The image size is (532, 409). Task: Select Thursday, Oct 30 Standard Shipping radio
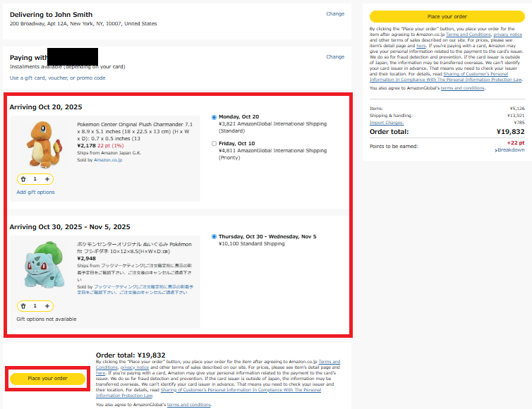point(214,236)
